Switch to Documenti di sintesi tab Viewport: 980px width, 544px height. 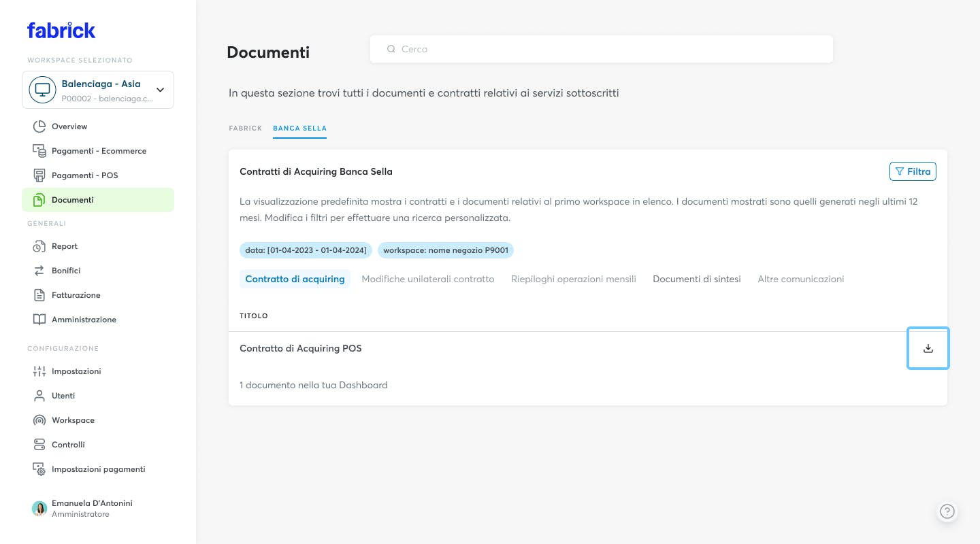(x=697, y=279)
